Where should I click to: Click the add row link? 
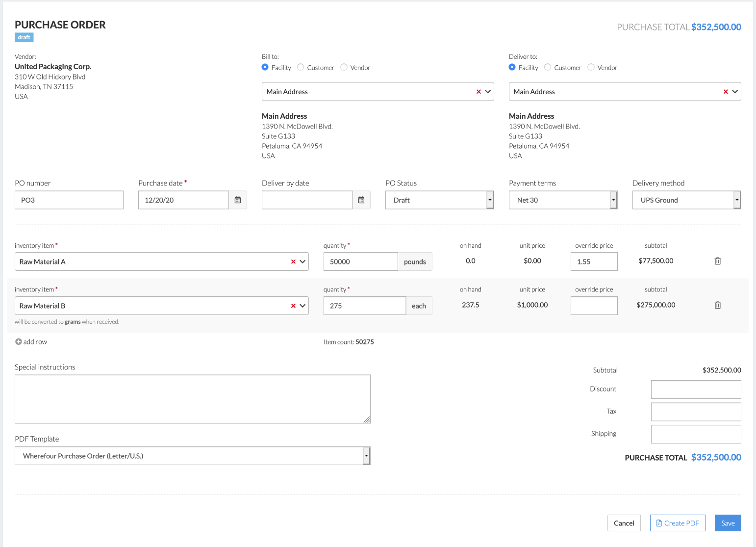[31, 342]
